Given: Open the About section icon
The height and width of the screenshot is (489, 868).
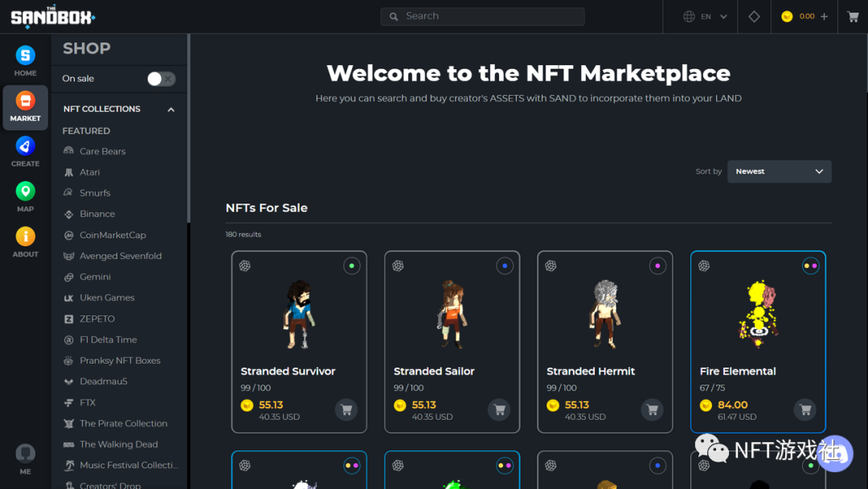Looking at the screenshot, I should click(x=26, y=236).
